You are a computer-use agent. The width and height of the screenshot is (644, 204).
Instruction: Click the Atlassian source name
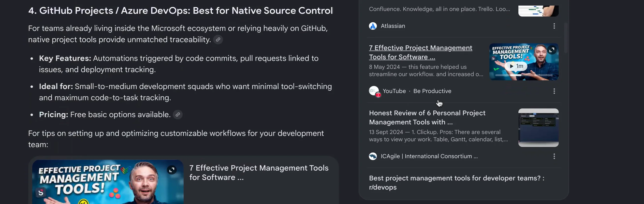point(393,26)
